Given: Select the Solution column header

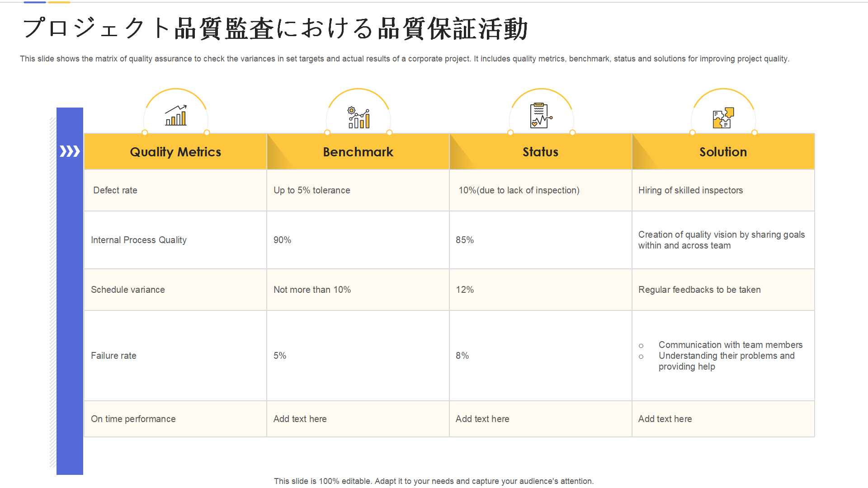Looking at the screenshot, I should 723,152.
